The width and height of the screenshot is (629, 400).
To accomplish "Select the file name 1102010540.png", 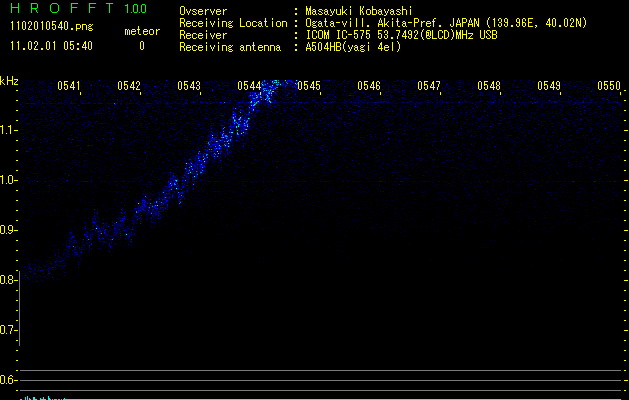I will coord(52,26).
